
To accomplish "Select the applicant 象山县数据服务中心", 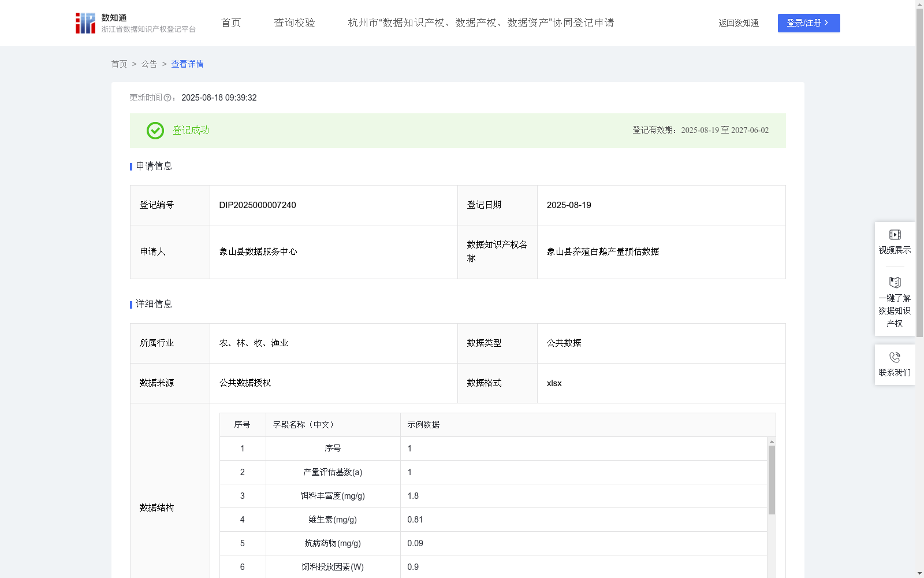I will click(x=258, y=252).
